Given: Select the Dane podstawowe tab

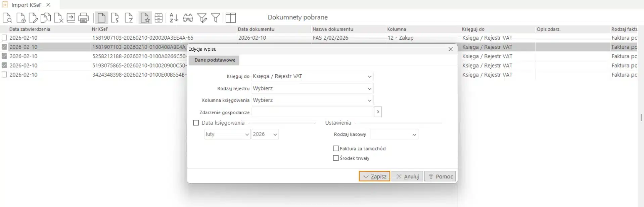Looking at the screenshot, I should [x=215, y=60].
